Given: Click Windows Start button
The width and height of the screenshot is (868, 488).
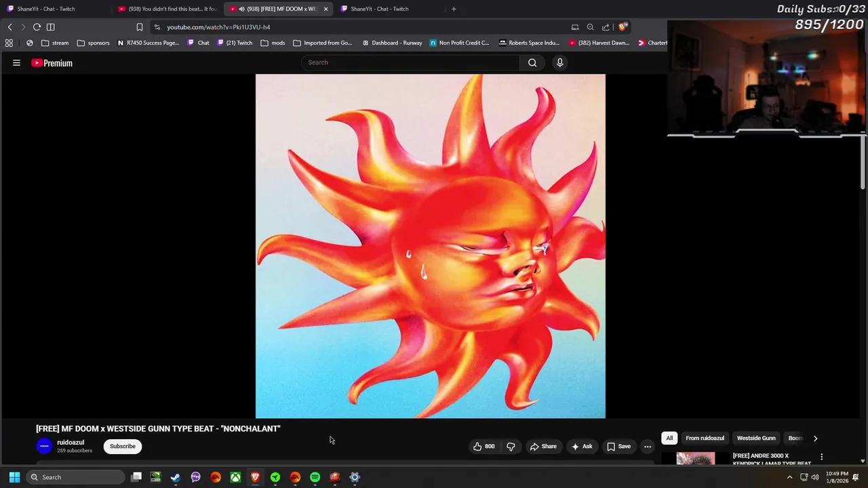Looking at the screenshot, I should (14, 477).
